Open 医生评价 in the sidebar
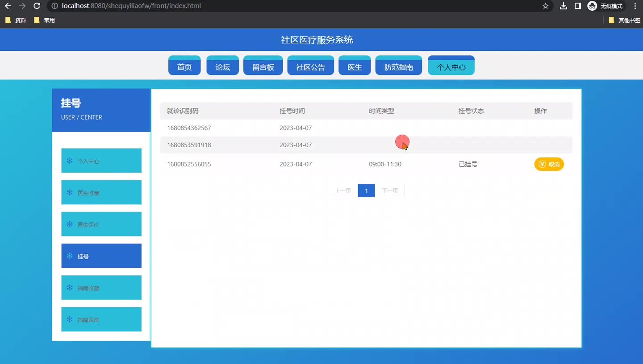The height and width of the screenshot is (364, 643). pos(101,224)
